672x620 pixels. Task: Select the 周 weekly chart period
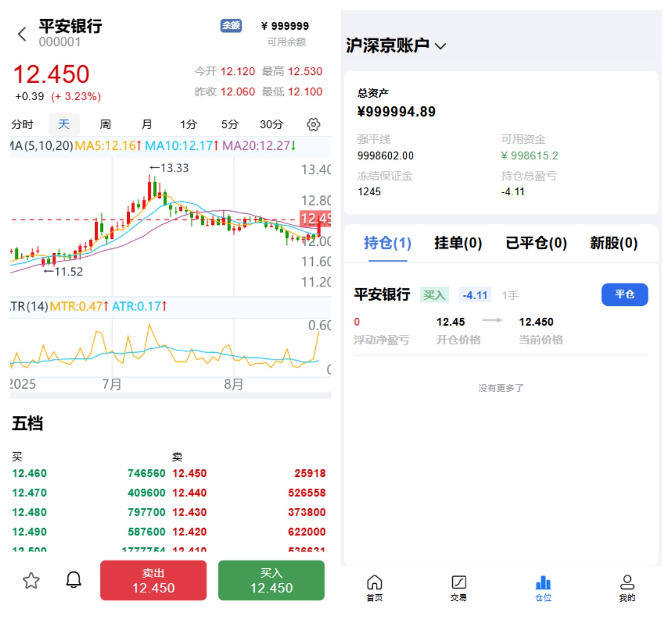[105, 125]
